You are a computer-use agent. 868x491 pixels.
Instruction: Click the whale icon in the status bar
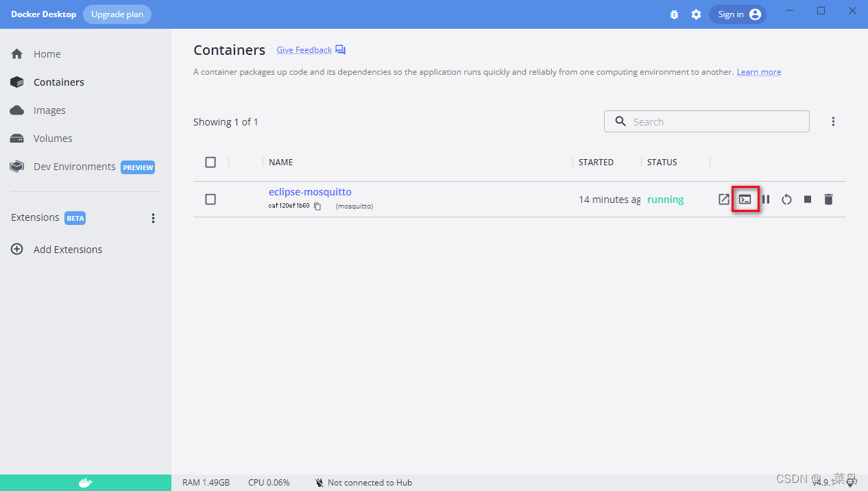(x=86, y=482)
